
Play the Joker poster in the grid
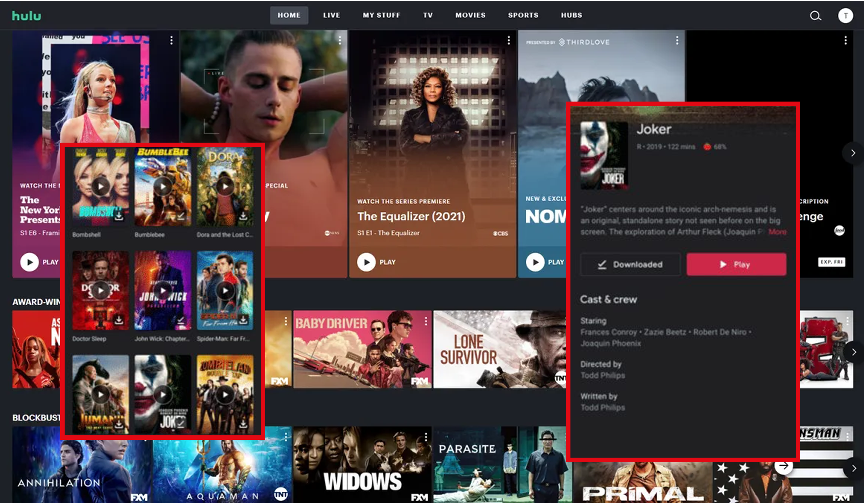162,394
